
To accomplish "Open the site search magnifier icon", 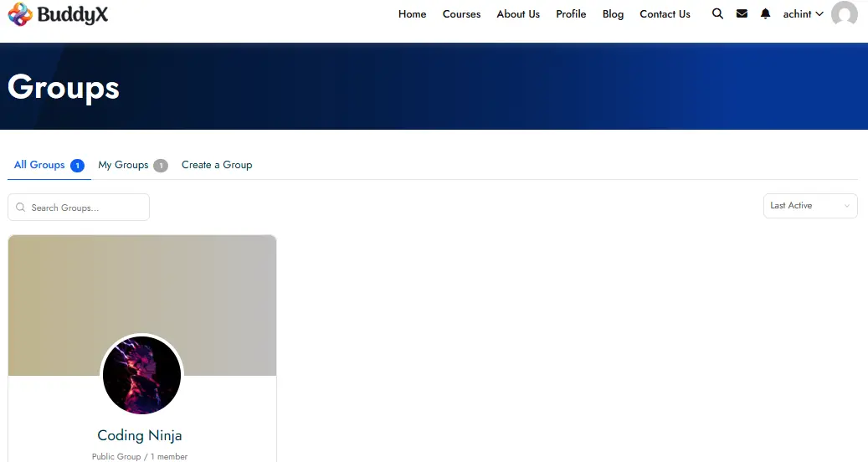I will 717,14.
